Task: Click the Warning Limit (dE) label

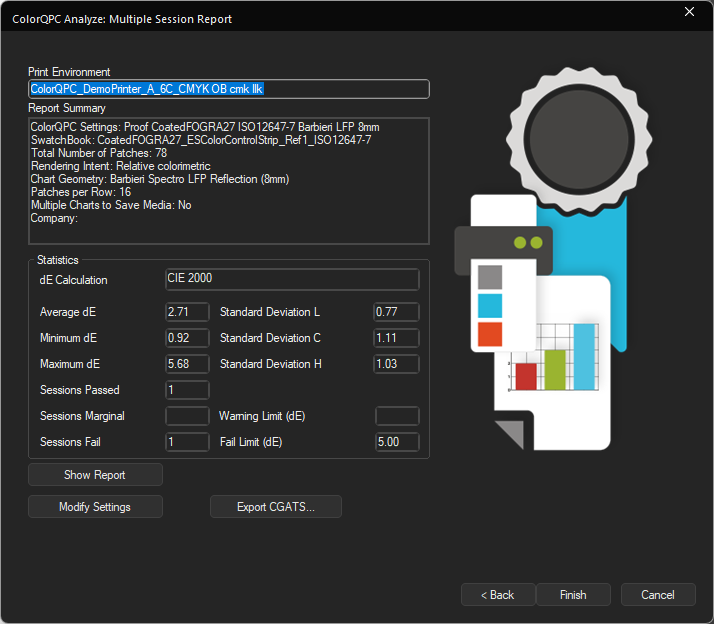Action: click(262, 416)
